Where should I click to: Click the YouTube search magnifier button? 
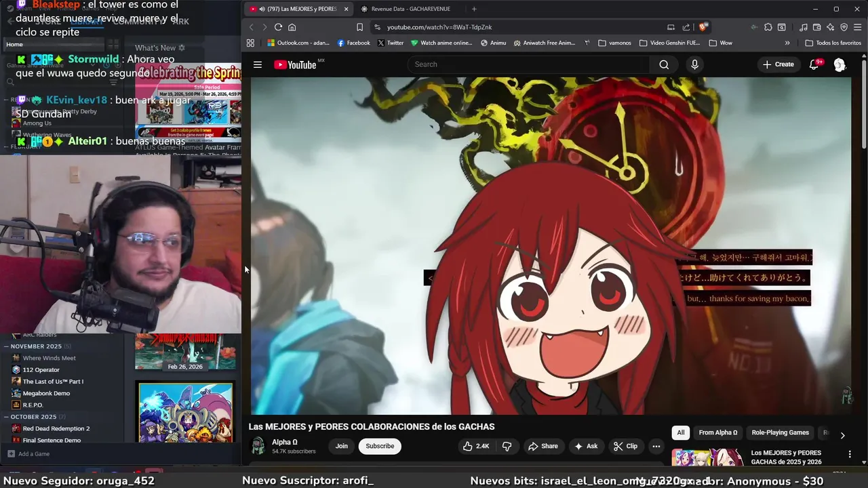(x=664, y=64)
